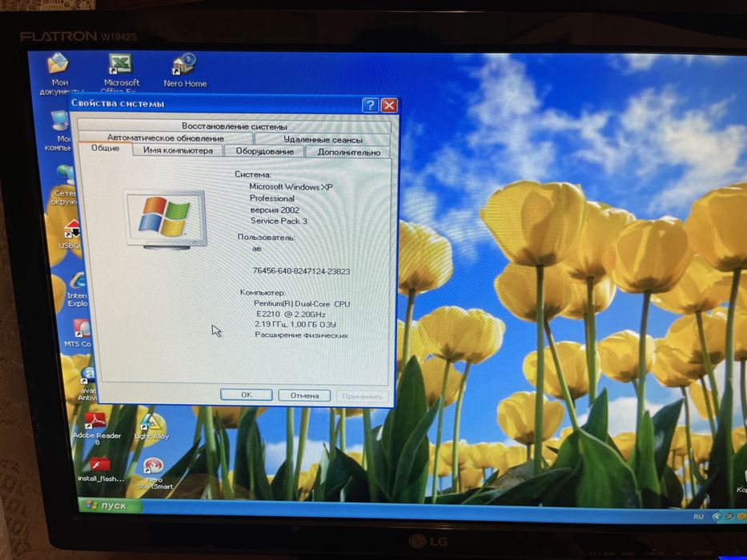
Task: Select the Общие tab
Action: pos(106,148)
